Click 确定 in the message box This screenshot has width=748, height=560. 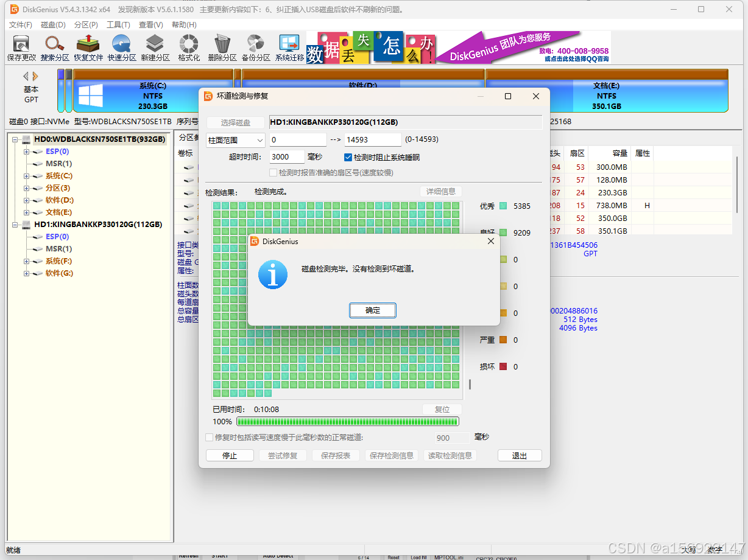coord(373,310)
